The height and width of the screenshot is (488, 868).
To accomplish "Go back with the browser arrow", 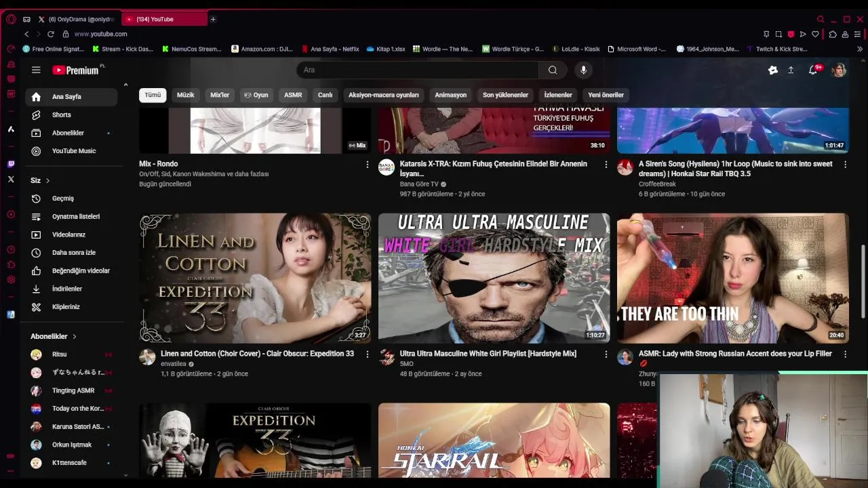I will [26, 34].
